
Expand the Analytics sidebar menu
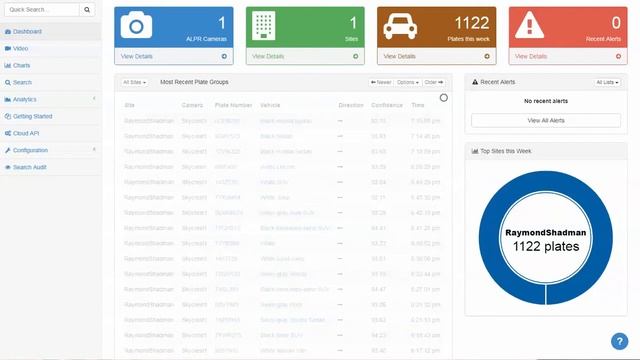coord(51,99)
